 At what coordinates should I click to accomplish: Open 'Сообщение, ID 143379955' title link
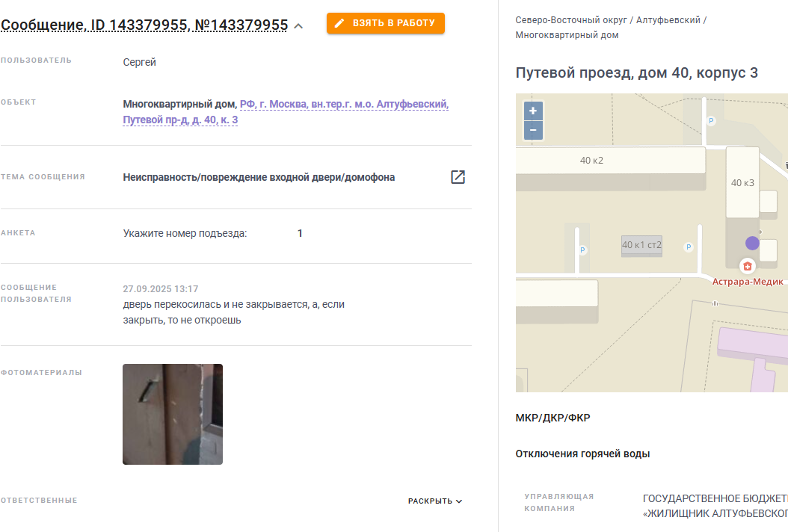(144, 25)
